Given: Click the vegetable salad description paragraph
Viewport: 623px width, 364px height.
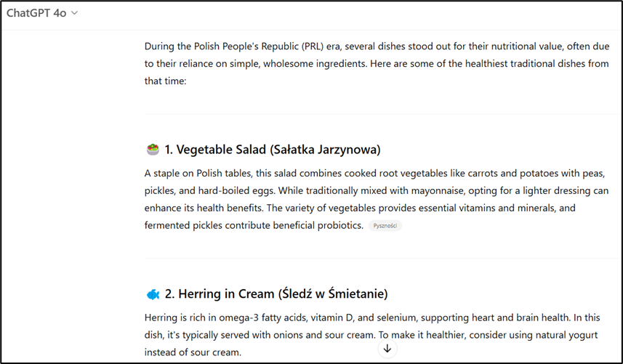Looking at the screenshot, I should pyautogui.click(x=377, y=199).
